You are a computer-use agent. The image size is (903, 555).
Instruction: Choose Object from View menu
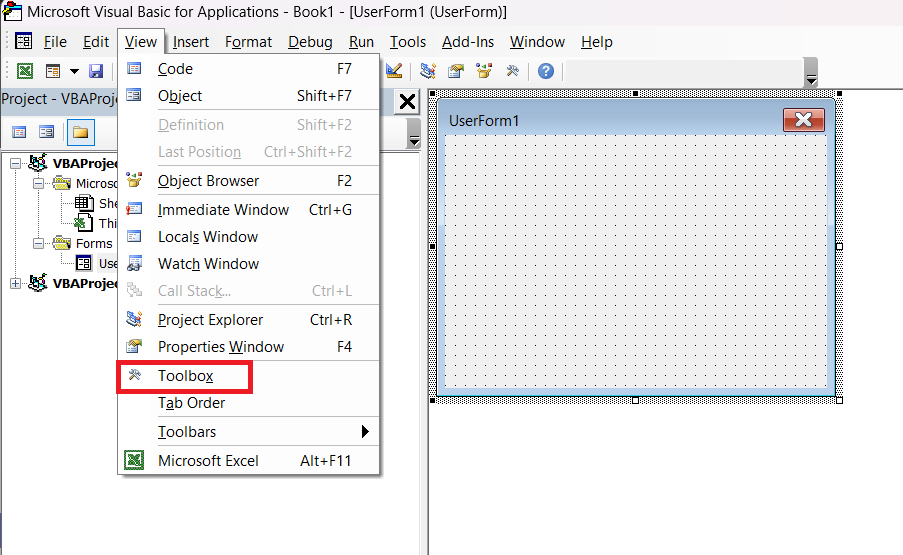[248, 96]
